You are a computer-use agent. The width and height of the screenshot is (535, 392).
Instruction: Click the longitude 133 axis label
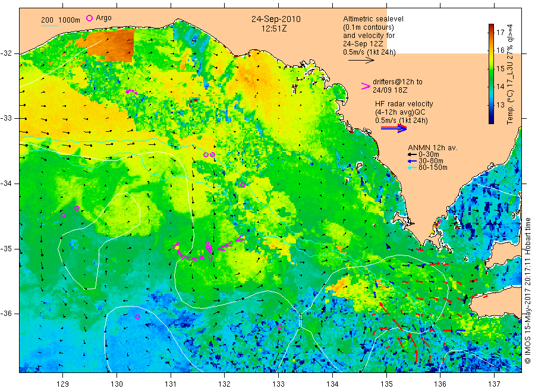tap(278, 384)
